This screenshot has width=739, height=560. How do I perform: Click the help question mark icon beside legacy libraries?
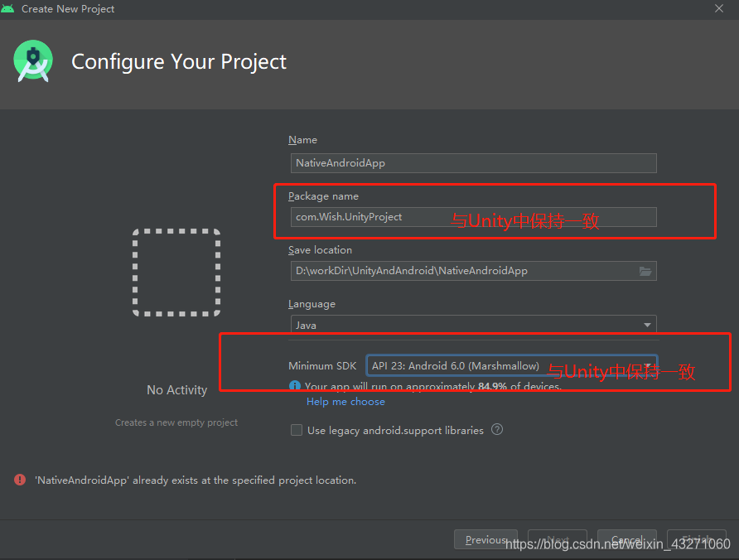coord(497,429)
